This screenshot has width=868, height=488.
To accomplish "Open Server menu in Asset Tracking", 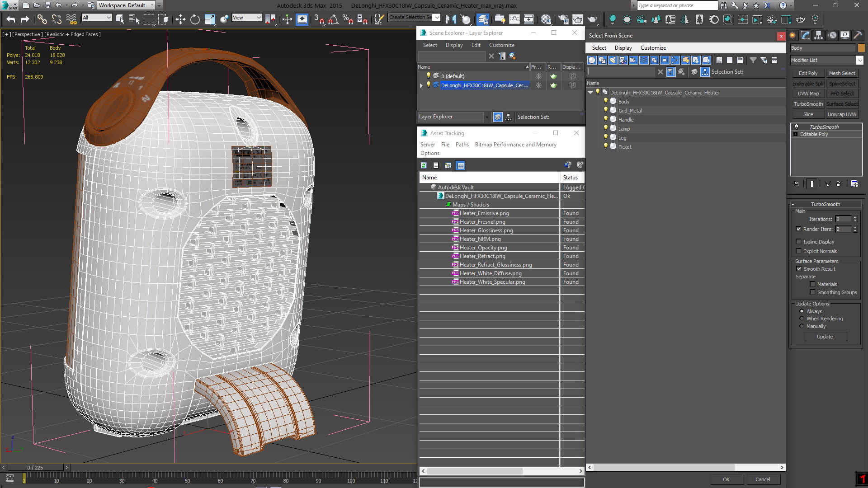I will [427, 145].
